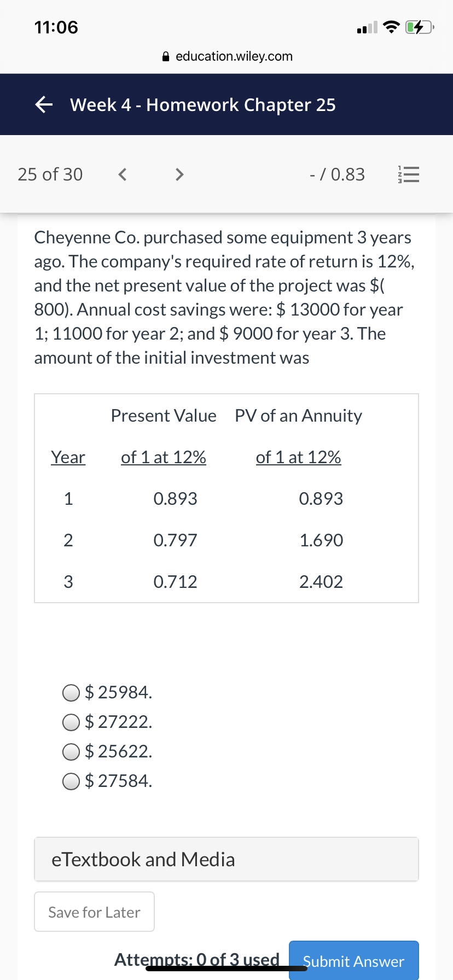The height and width of the screenshot is (980, 453).
Task: Tap the battery charging icon
Action: (x=419, y=27)
